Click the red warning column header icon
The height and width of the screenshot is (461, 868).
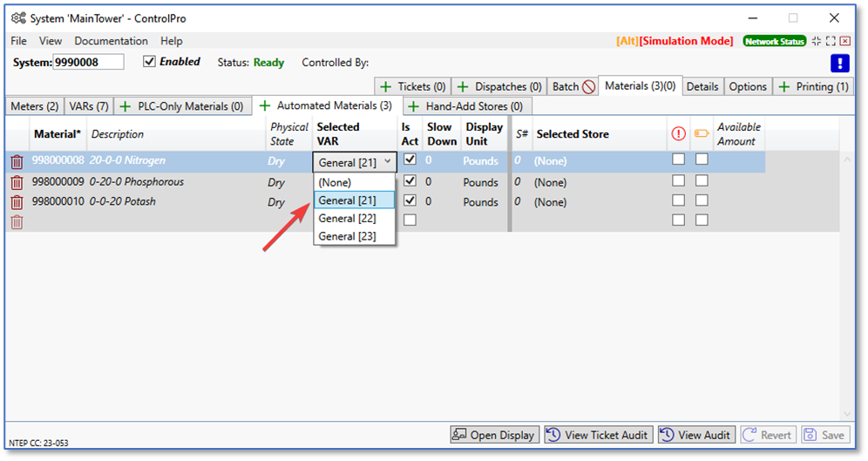click(x=678, y=134)
